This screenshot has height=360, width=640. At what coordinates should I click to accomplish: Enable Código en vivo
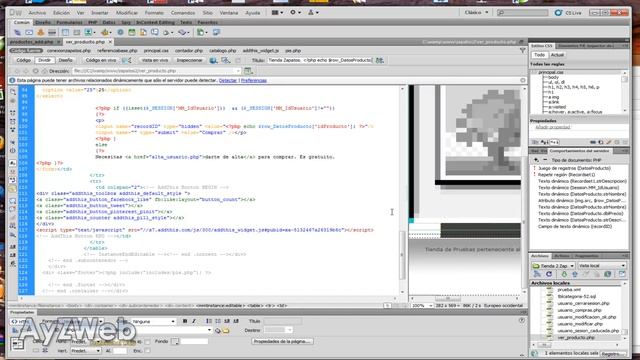pyautogui.click(x=100, y=60)
